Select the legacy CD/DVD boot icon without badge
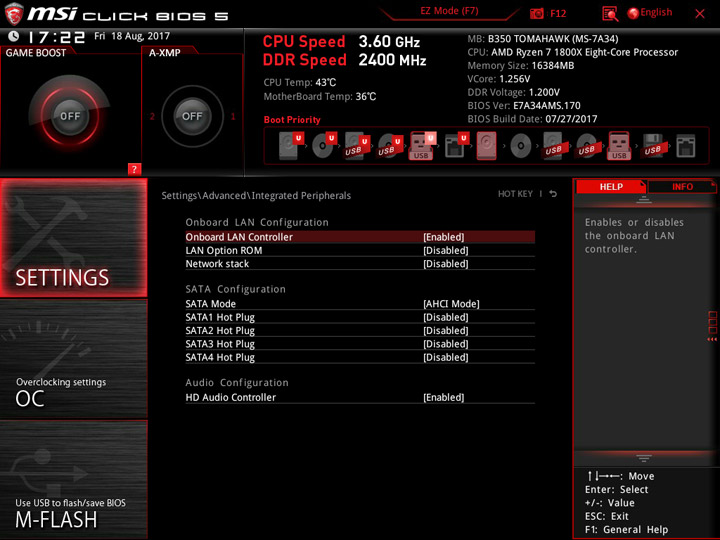 coord(520,146)
